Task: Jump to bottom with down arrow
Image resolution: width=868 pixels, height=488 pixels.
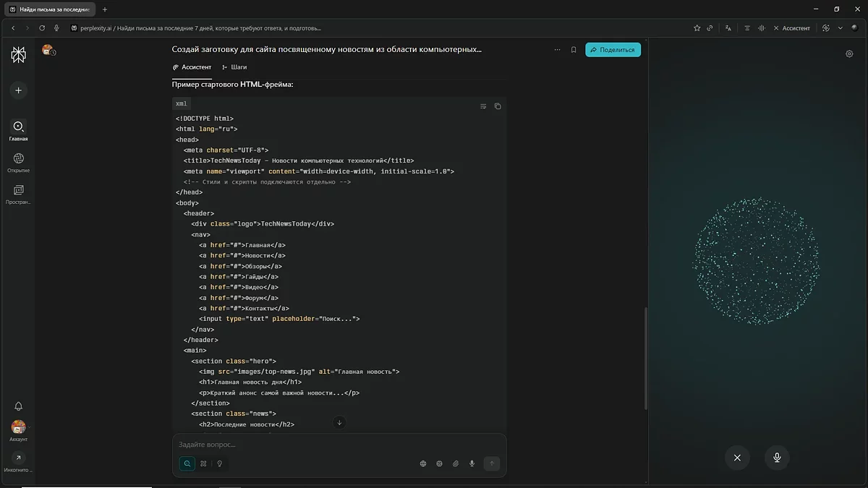Action: click(x=339, y=422)
